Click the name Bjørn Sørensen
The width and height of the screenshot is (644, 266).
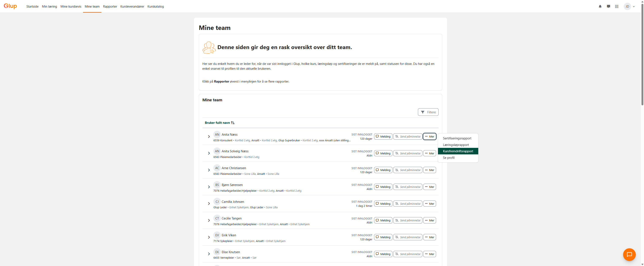coord(232,185)
